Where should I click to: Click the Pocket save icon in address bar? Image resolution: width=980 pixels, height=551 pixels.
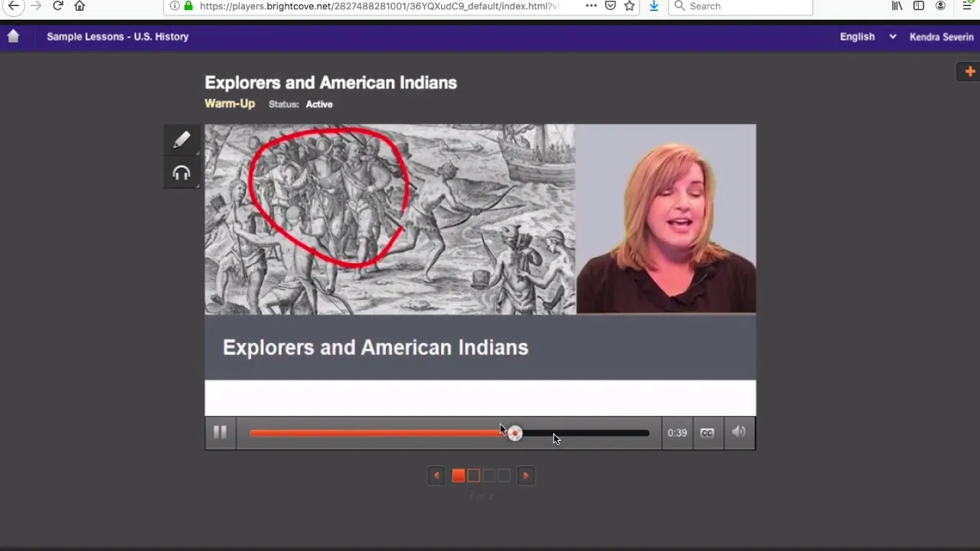click(x=610, y=6)
